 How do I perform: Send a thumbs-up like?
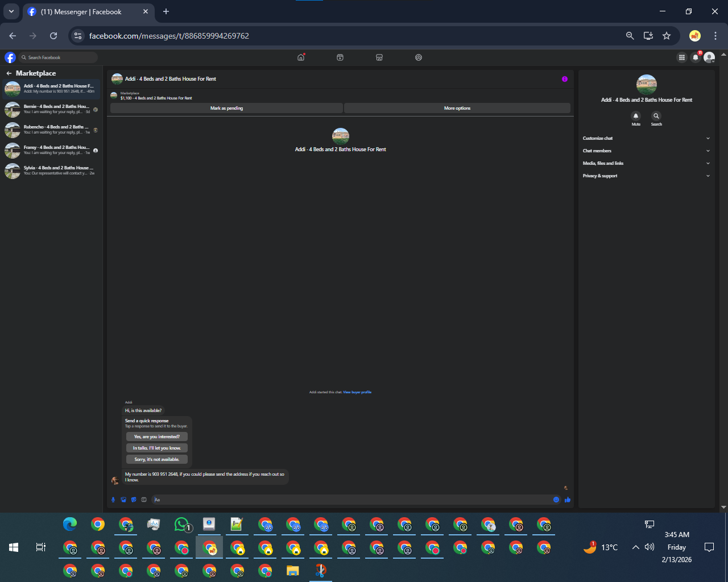click(568, 500)
